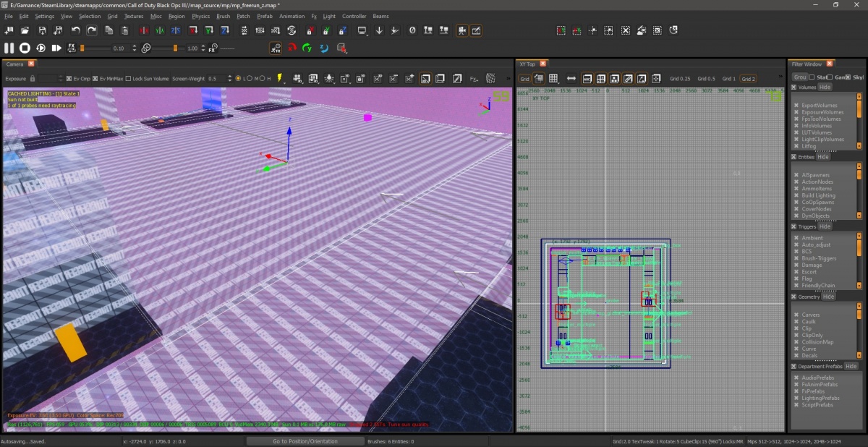Click the camera icon highlighted in top toolbar

461,30
